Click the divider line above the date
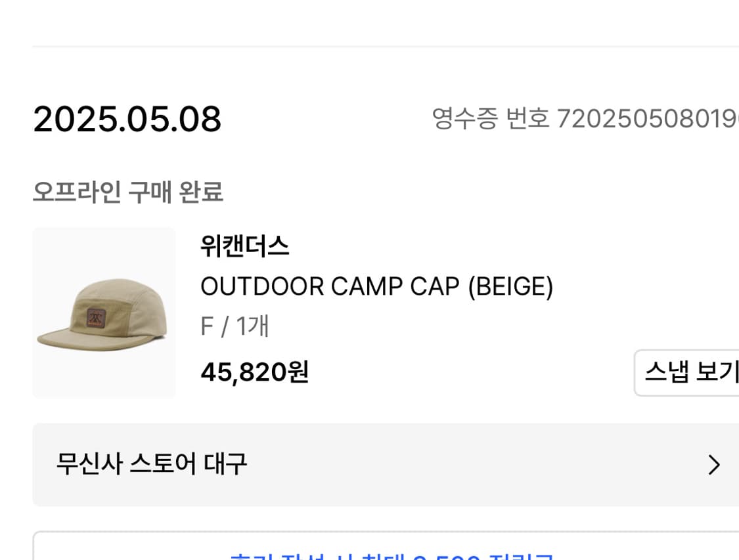The image size is (739, 560). coord(385,47)
